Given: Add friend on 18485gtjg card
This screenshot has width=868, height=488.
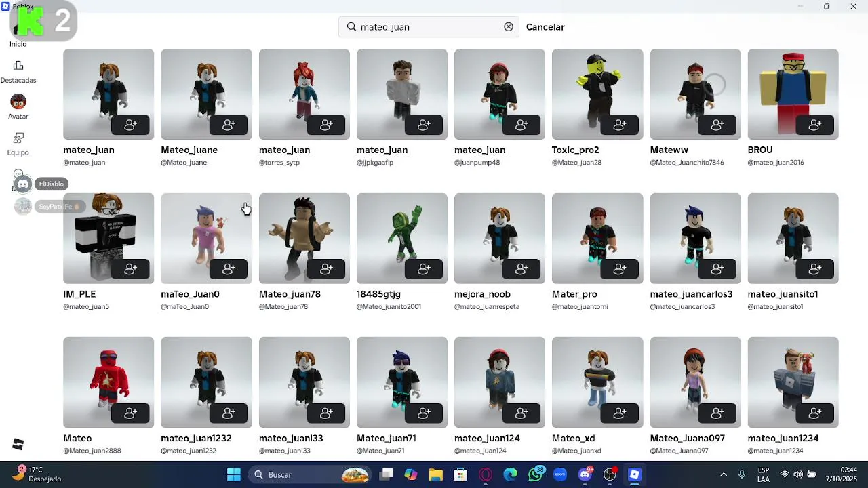Looking at the screenshot, I should click(424, 269).
